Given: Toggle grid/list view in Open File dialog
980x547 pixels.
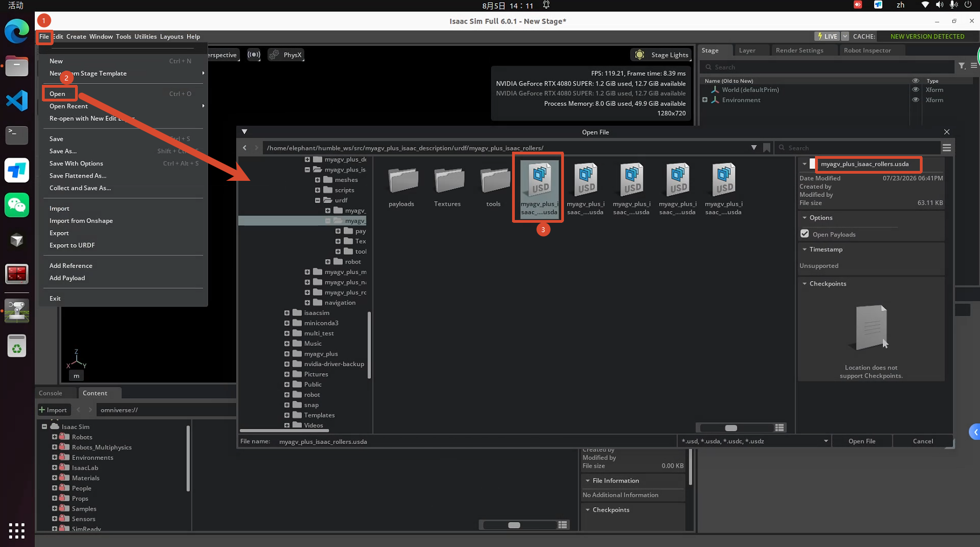Looking at the screenshot, I should coord(780,428).
